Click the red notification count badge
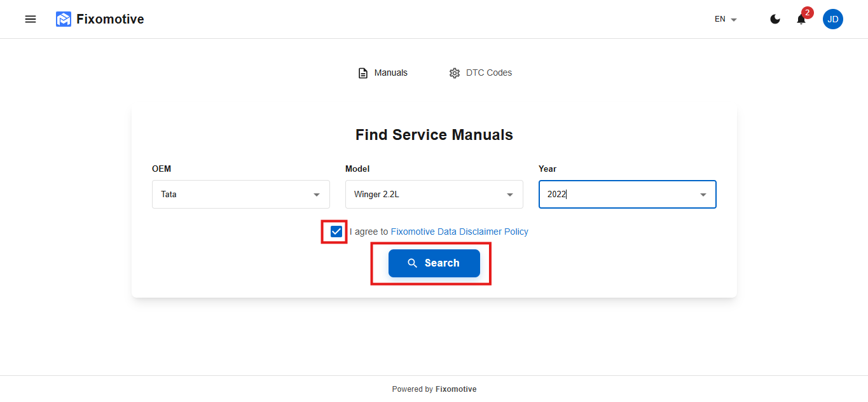868x402 pixels. coord(807,13)
